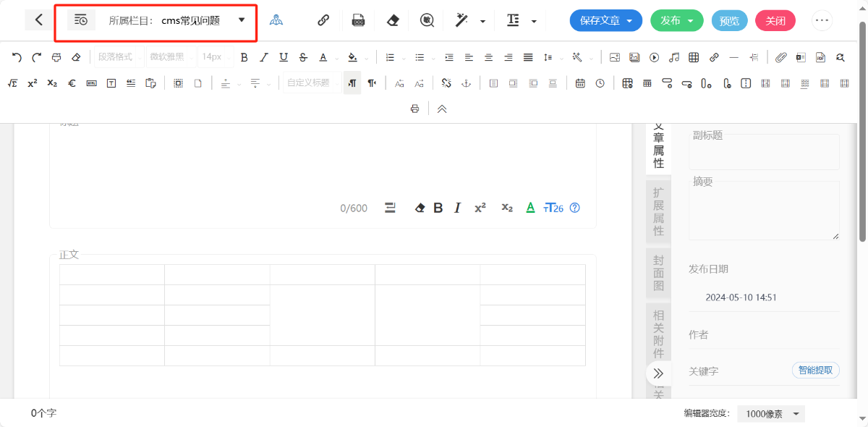Toggle underline formatting

283,57
